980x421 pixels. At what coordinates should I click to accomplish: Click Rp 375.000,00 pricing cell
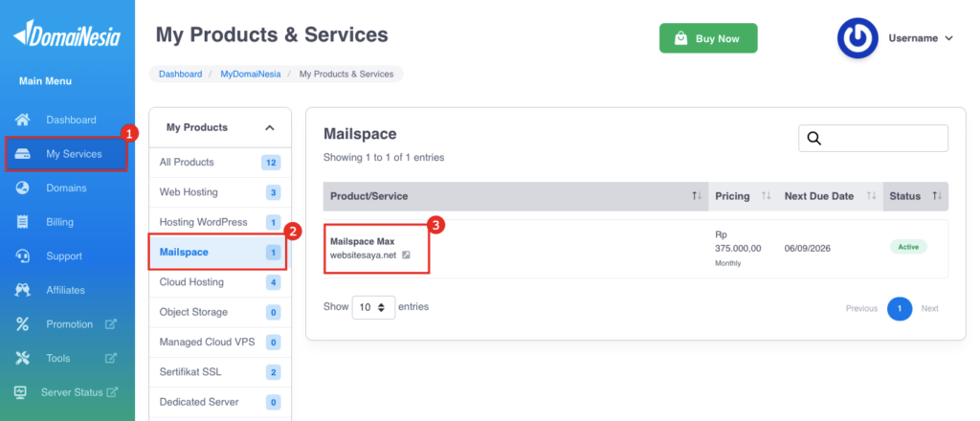[738, 249]
